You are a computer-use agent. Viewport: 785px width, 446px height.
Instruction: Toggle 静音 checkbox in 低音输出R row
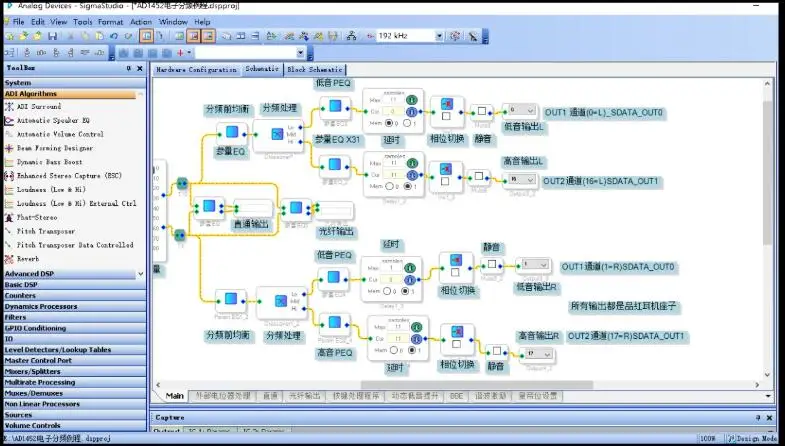tap(492, 264)
